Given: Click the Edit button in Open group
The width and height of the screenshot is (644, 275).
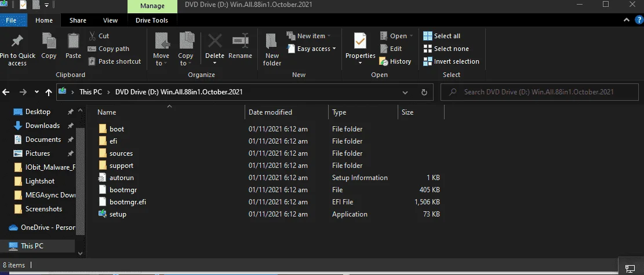Looking at the screenshot, I should coord(391,49).
